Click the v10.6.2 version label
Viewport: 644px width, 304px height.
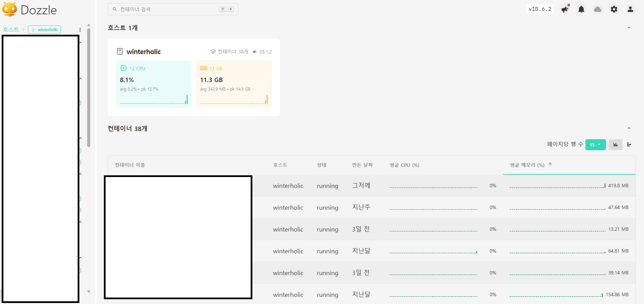(540, 9)
